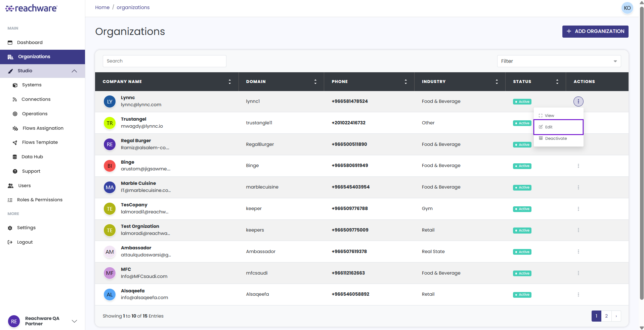This screenshot has height=330, width=644.
Task: Click the Binge Active status badge
Action: pyautogui.click(x=522, y=166)
